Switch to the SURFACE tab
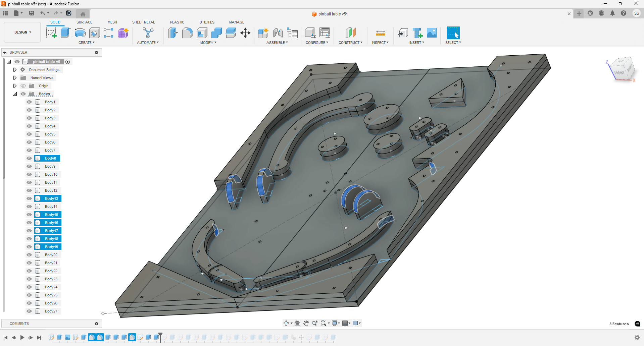 pyautogui.click(x=84, y=22)
